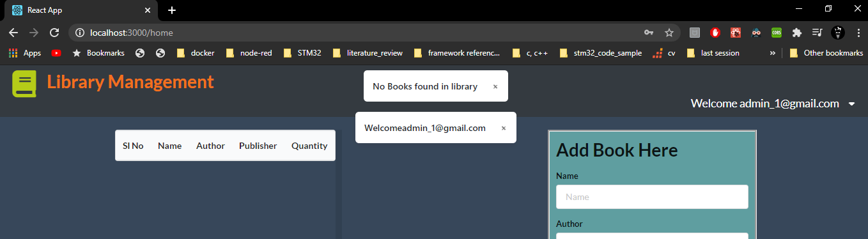Viewport: 868px width, 239px height.
Task: Click the green book logo icon
Action: pyautogui.click(x=24, y=84)
